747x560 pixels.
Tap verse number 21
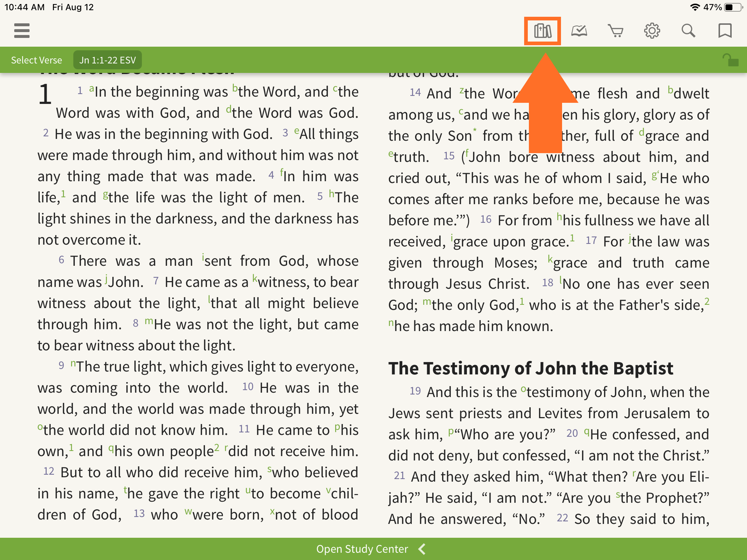[x=400, y=476]
